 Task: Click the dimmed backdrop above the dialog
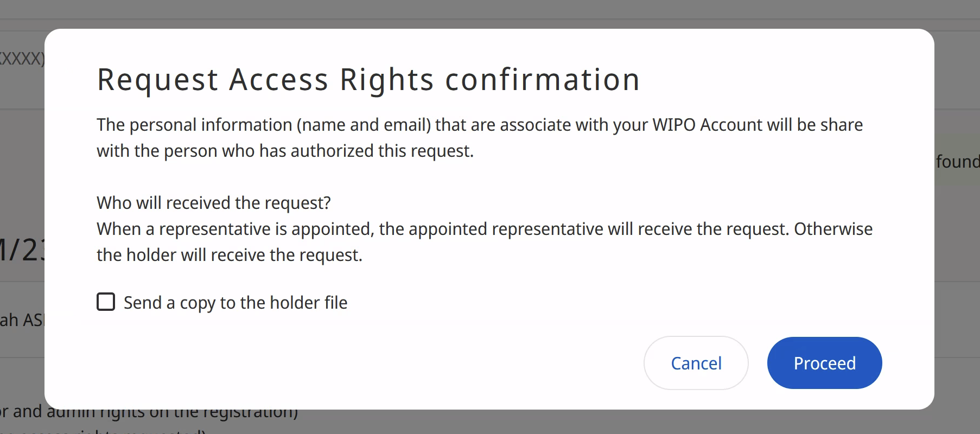pos(488,14)
